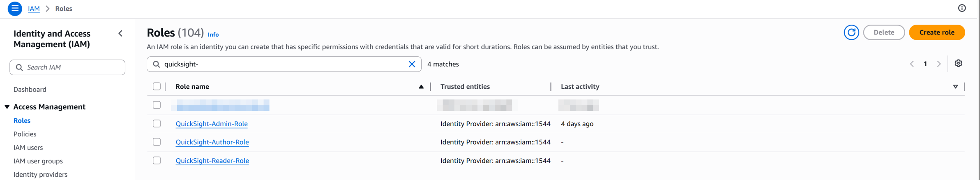Screen dimensions: 980x180
Task: Click into the roles filter field with quicksight-
Action: (284, 64)
